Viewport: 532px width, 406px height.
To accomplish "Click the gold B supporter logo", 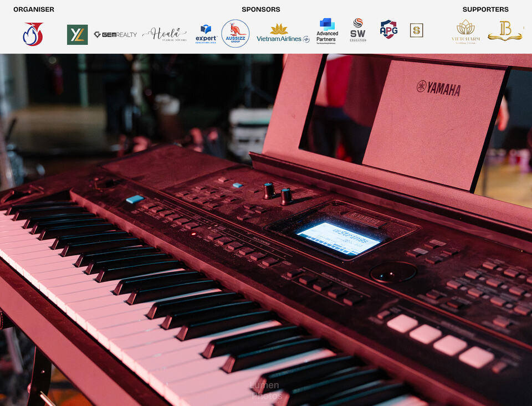I will (505, 31).
